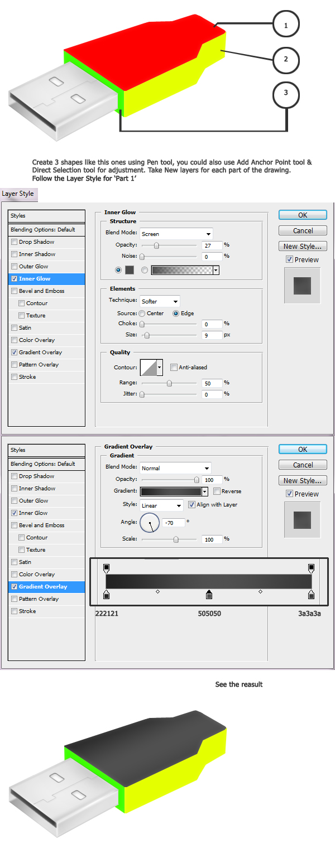Open the Technique dropdown set to Softer
Viewport: 335px width, 868px height.
click(x=160, y=301)
